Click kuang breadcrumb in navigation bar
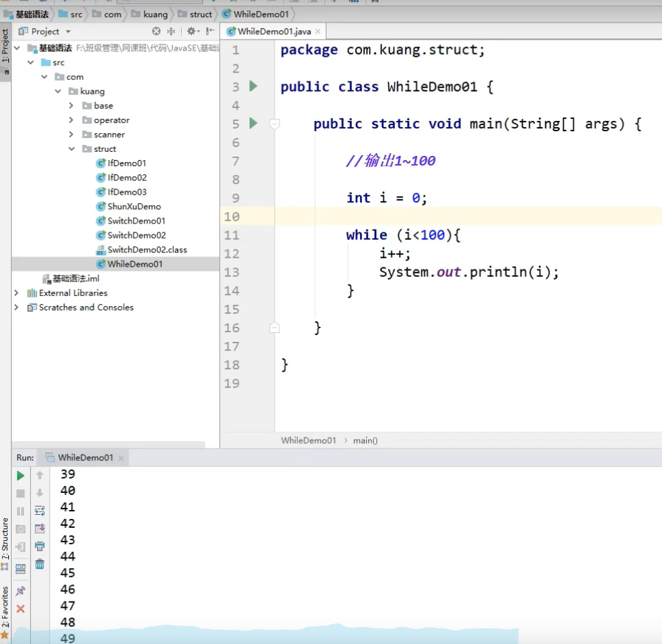 pos(150,14)
